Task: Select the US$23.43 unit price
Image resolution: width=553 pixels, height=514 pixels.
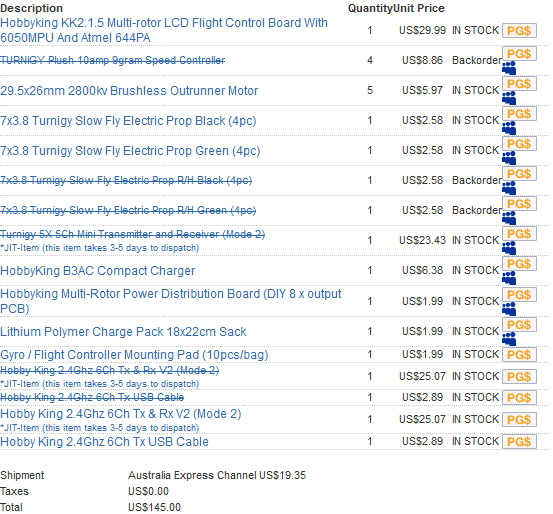Action: click(422, 240)
